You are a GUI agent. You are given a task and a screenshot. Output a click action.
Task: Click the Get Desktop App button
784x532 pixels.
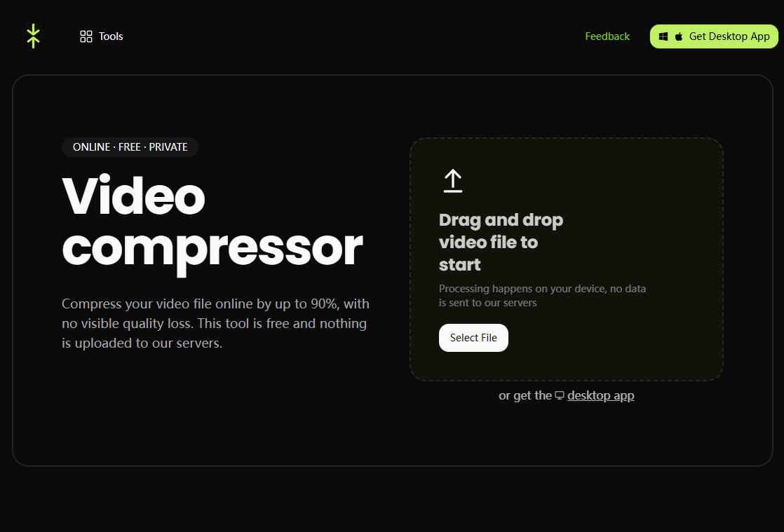click(713, 36)
